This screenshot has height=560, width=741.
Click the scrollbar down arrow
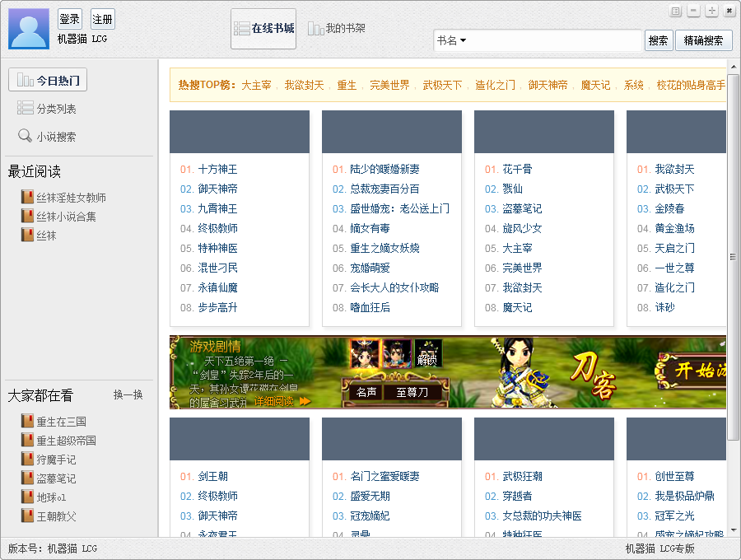coord(733,530)
